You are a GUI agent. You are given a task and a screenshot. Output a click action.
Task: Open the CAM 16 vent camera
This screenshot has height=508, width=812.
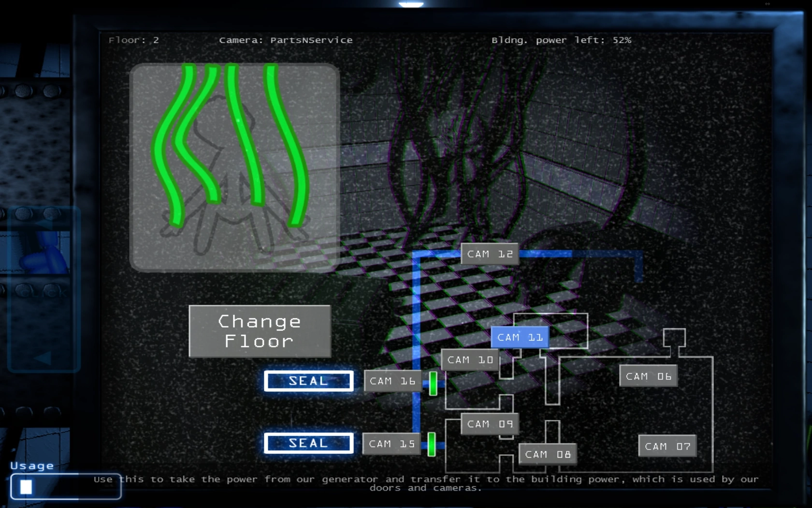(392, 381)
